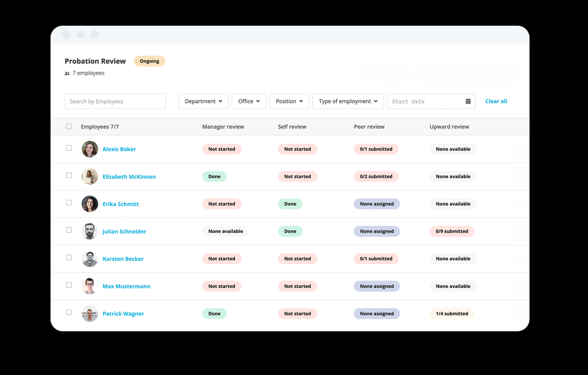588x375 pixels.
Task: Click the calendar icon in Start date field
Action: [468, 101]
